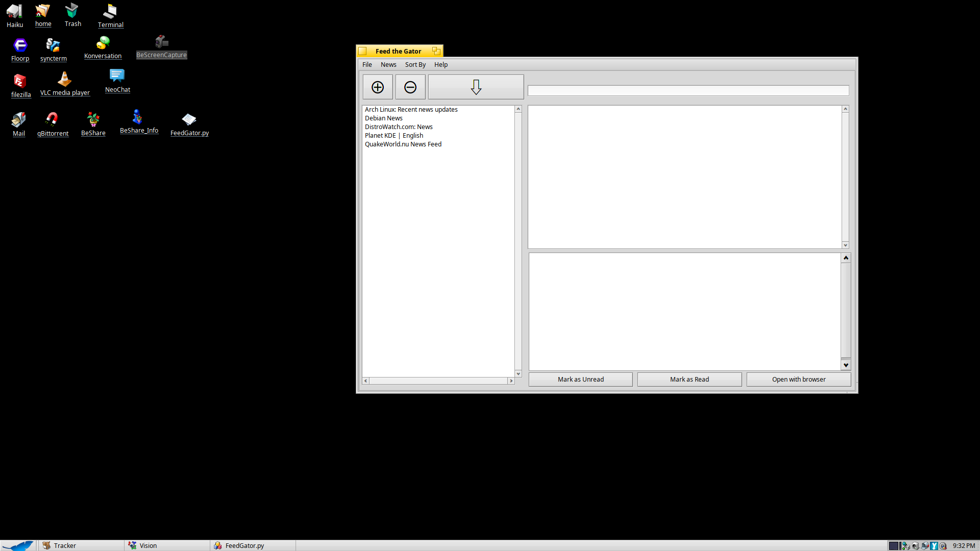Image resolution: width=980 pixels, height=551 pixels.
Task: Click the add feed plus icon
Action: click(378, 87)
